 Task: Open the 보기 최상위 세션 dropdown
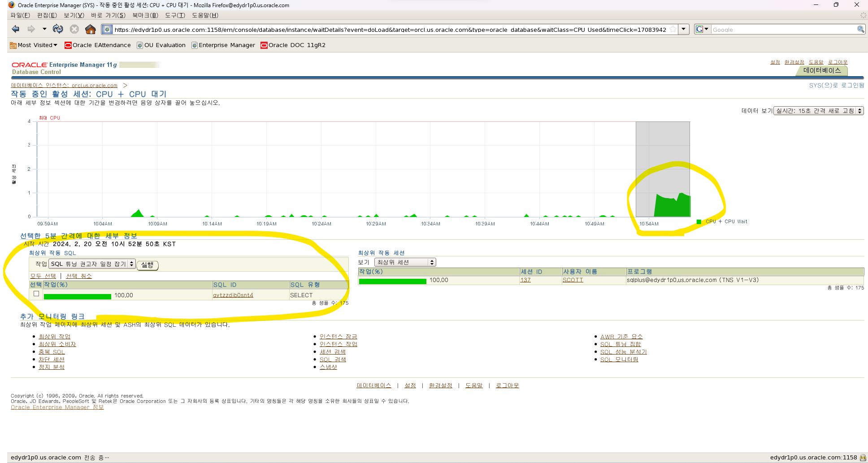tap(405, 262)
